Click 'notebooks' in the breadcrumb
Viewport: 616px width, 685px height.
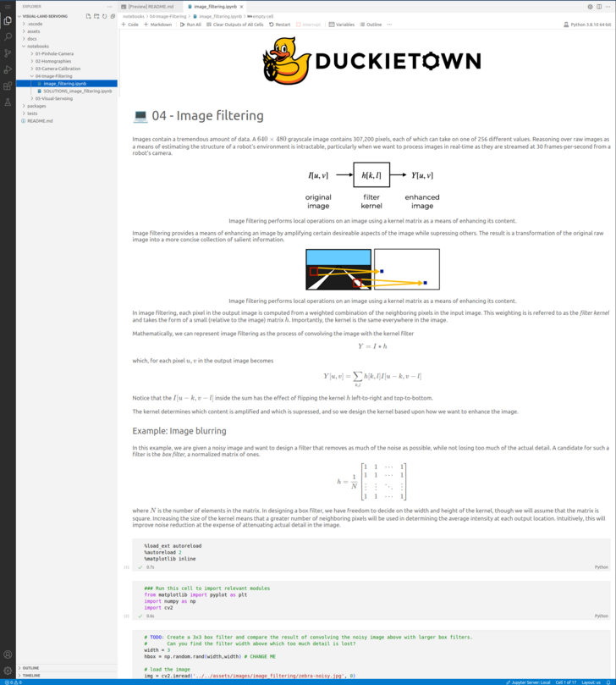133,16
